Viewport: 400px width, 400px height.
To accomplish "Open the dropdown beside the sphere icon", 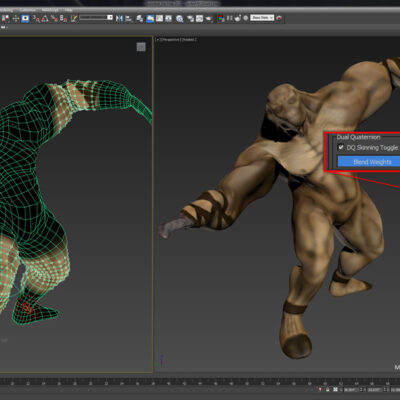I will click(x=262, y=18).
